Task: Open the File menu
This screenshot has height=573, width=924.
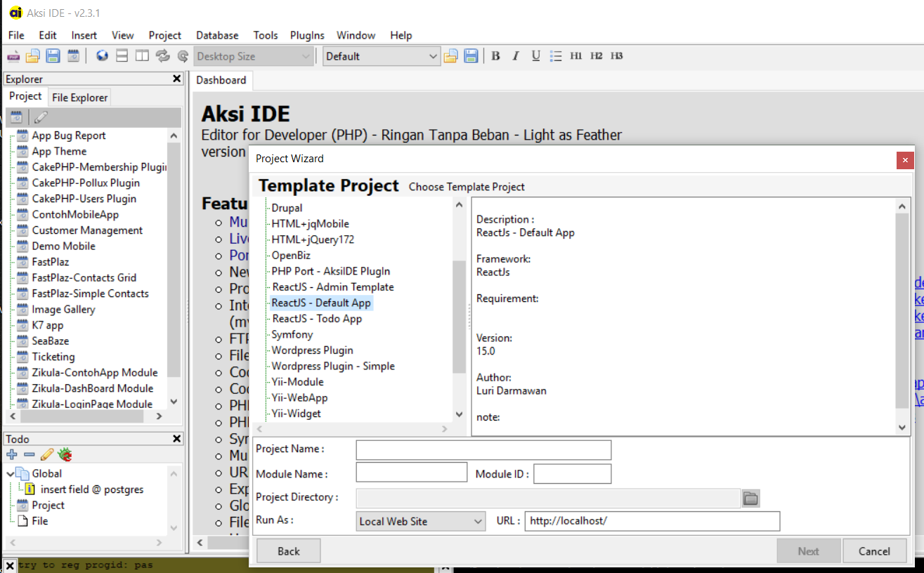Action: 16,35
